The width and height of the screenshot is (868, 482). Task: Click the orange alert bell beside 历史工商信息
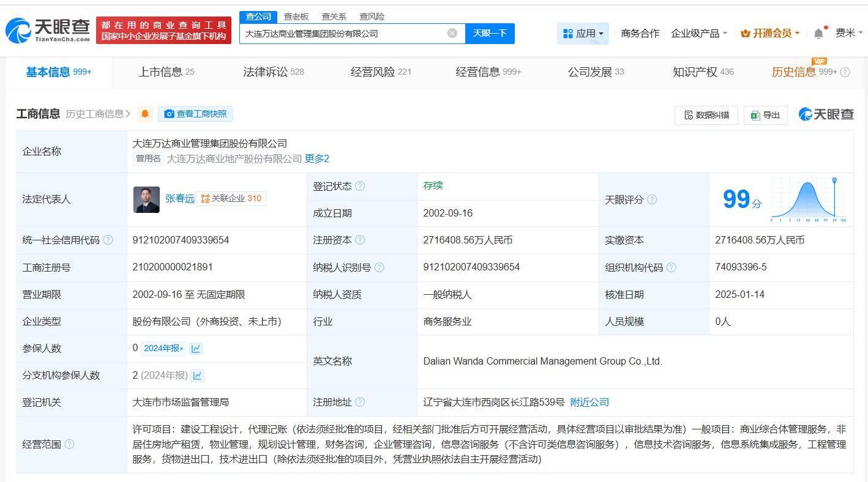[145, 114]
